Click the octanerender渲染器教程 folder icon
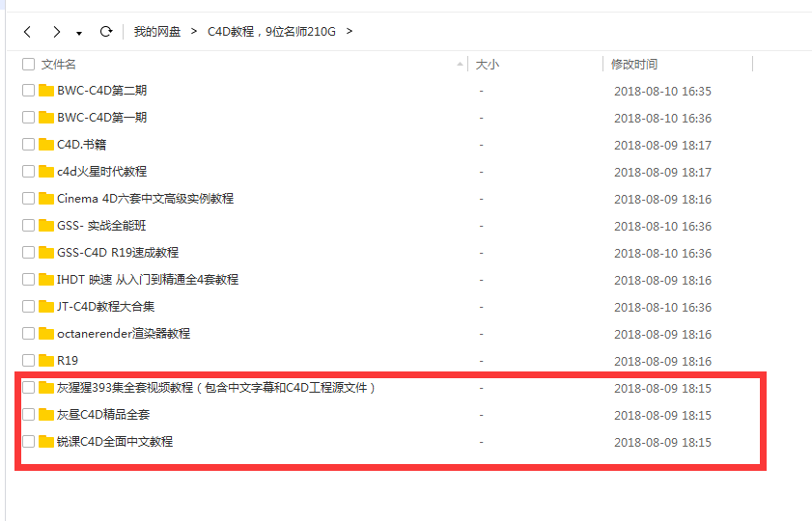 tap(46, 333)
